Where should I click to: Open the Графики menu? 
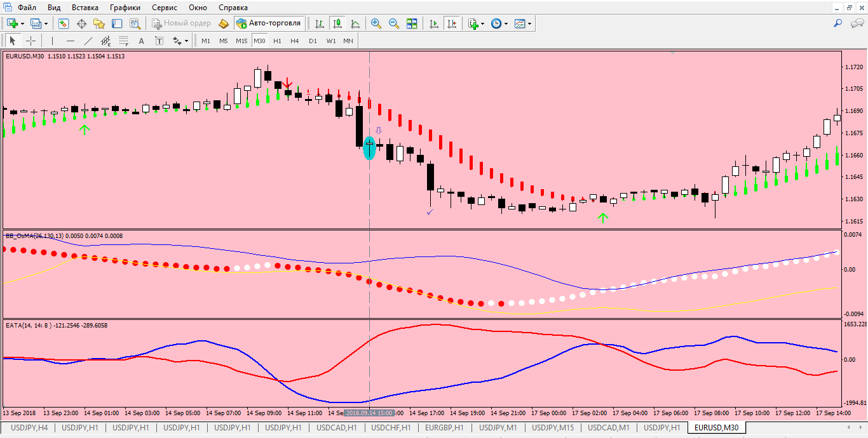(125, 8)
